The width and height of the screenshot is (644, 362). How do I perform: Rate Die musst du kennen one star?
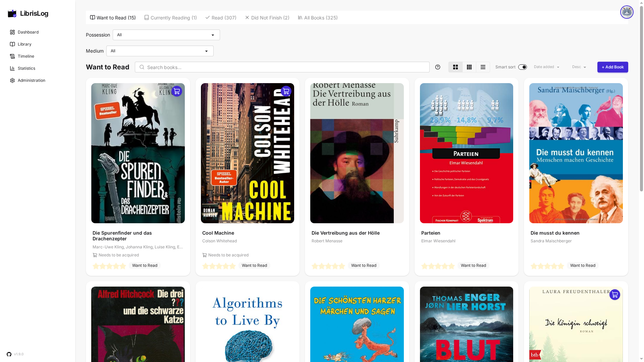(534, 266)
